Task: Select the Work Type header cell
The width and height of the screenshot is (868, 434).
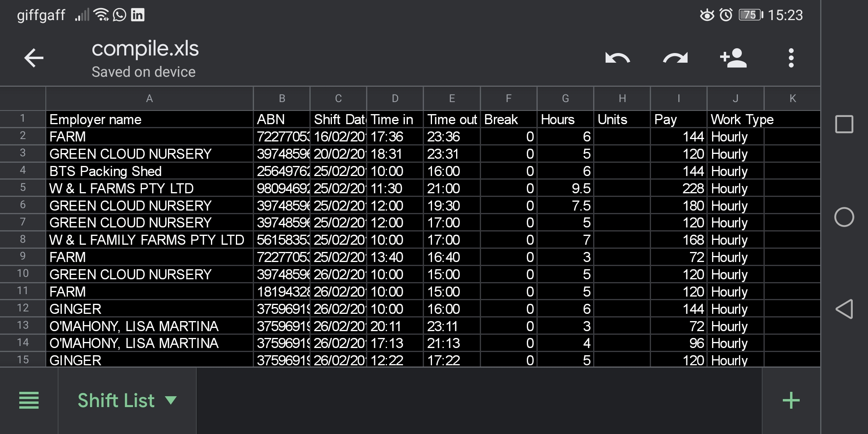Action: [735, 120]
